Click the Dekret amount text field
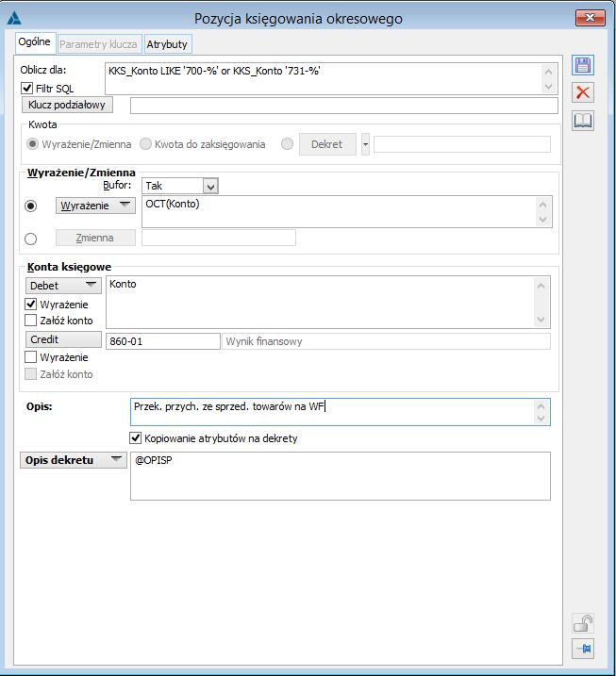This screenshot has width=616, height=676. click(x=462, y=144)
